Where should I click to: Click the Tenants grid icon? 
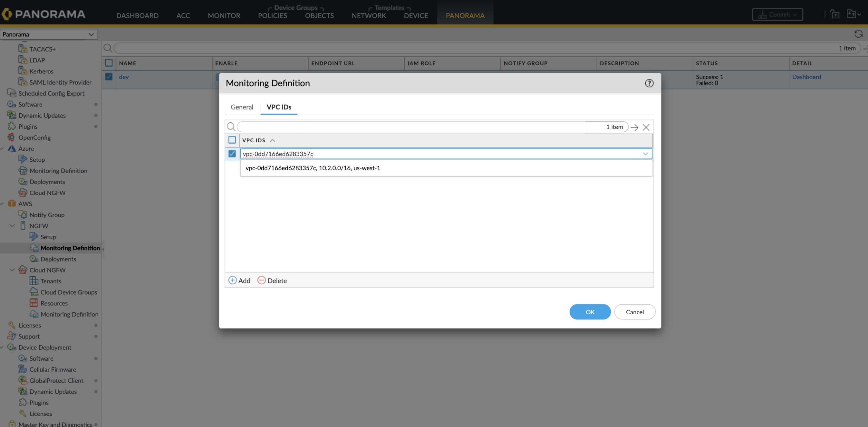point(34,281)
